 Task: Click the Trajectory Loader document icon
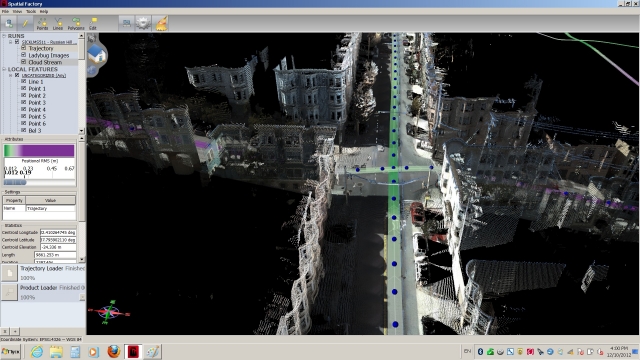tap(9, 273)
